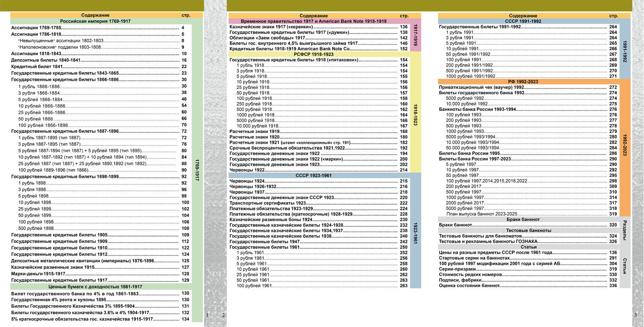Click '100 рублей 1997,2014,2015,2018,2022' row

click(531, 181)
